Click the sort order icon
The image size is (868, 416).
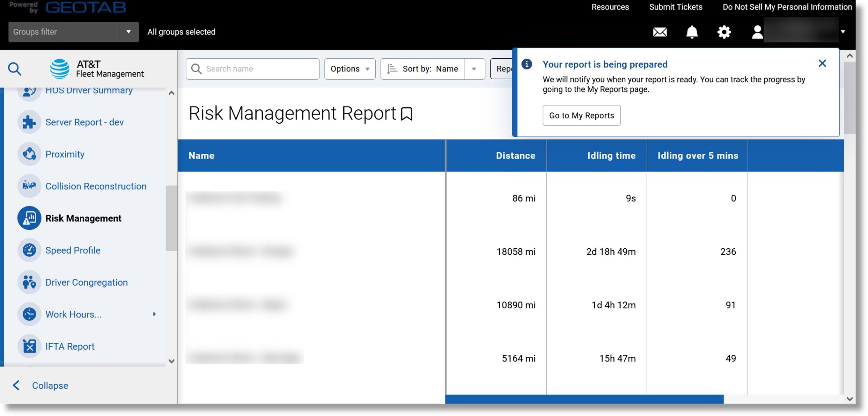coord(392,69)
